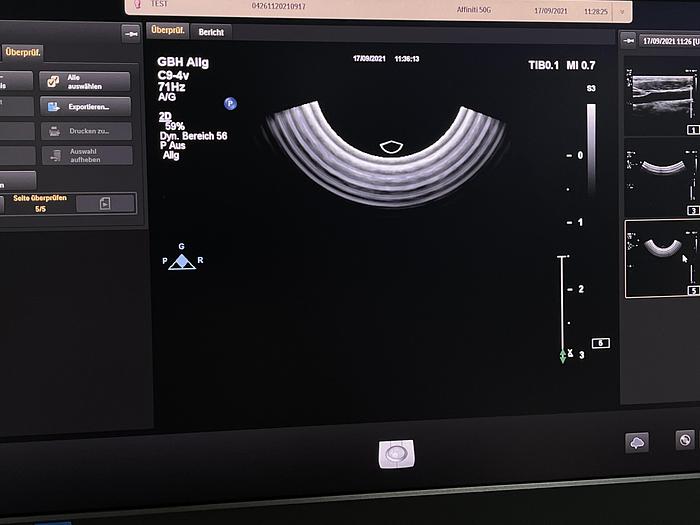This screenshot has height=525, width=700.
Task: Click the grayscale bar beside the image
Action: pyautogui.click(x=591, y=148)
